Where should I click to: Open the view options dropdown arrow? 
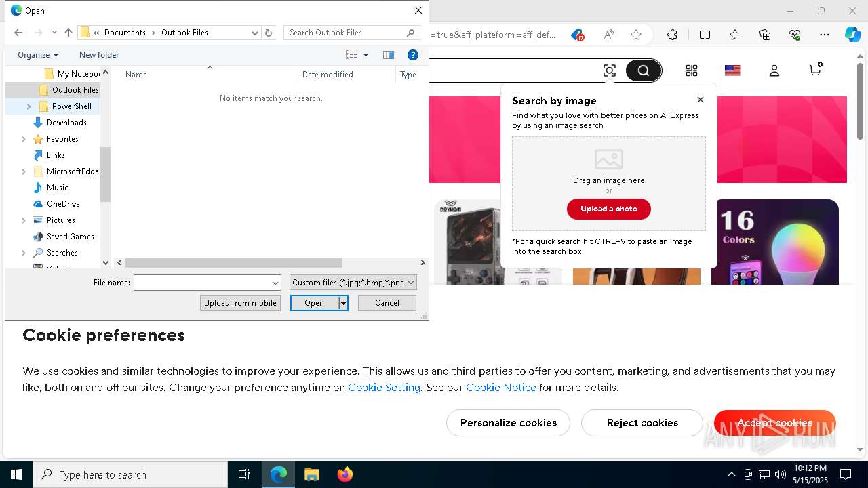point(366,55)
